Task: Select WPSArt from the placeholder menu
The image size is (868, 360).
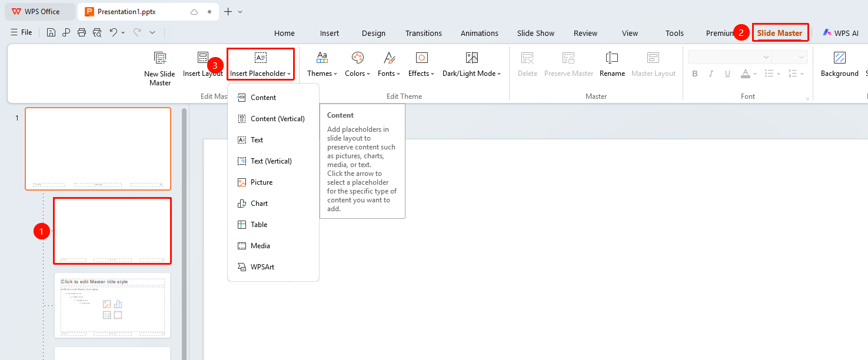Action: click(x=273, y=267)
